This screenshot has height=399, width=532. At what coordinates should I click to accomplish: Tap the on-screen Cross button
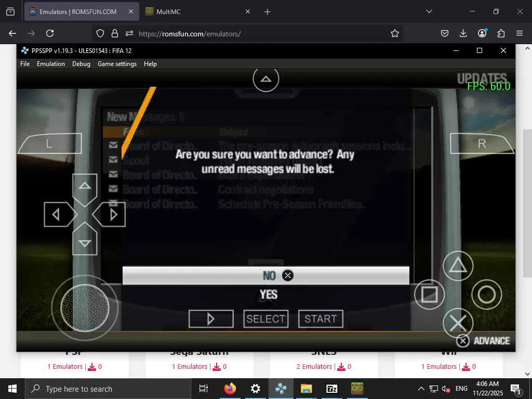coord(458,323)
